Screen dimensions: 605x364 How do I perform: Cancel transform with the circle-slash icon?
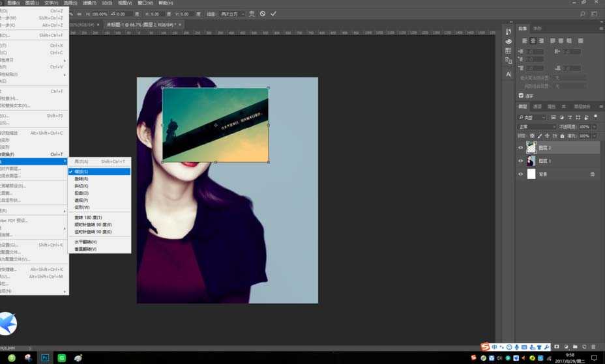click(263, 14)
